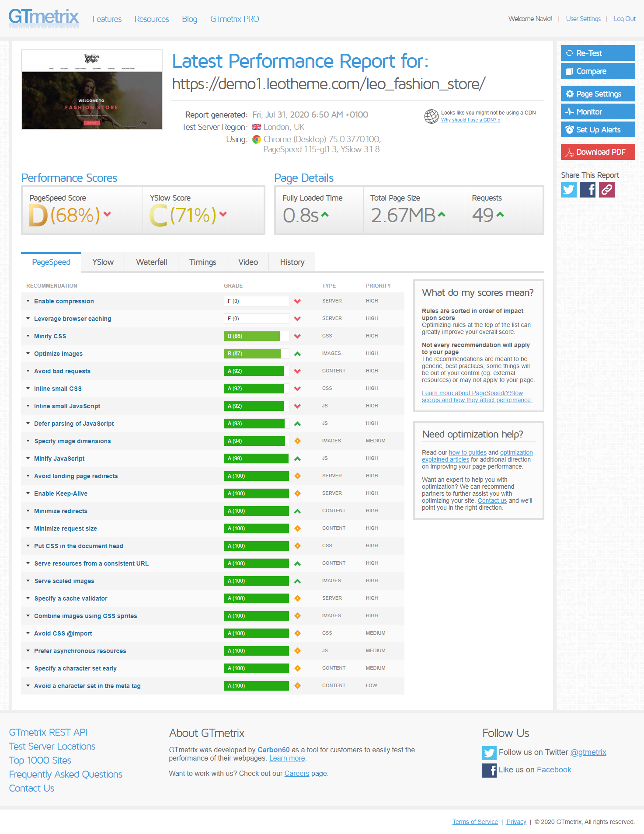644x834 pixels.
Task: Click the orange diamond for Avoid CSS @import
Action: tap(297, 633)
